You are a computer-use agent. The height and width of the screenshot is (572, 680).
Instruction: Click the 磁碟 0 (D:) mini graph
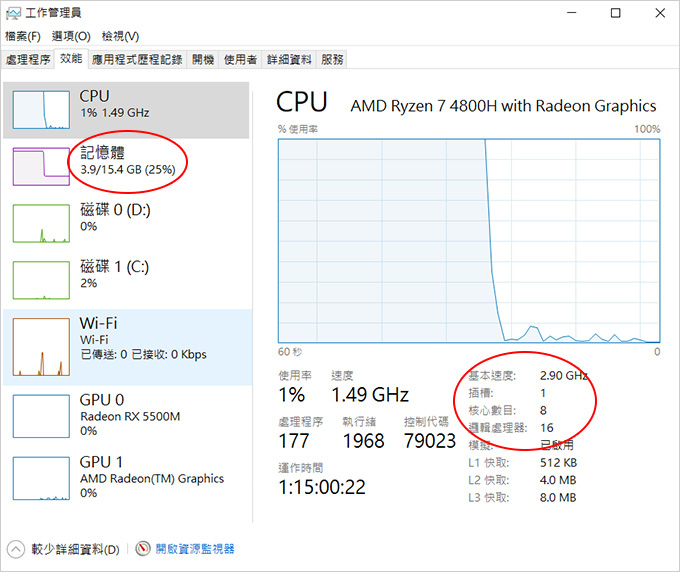[x=41, y=223]
